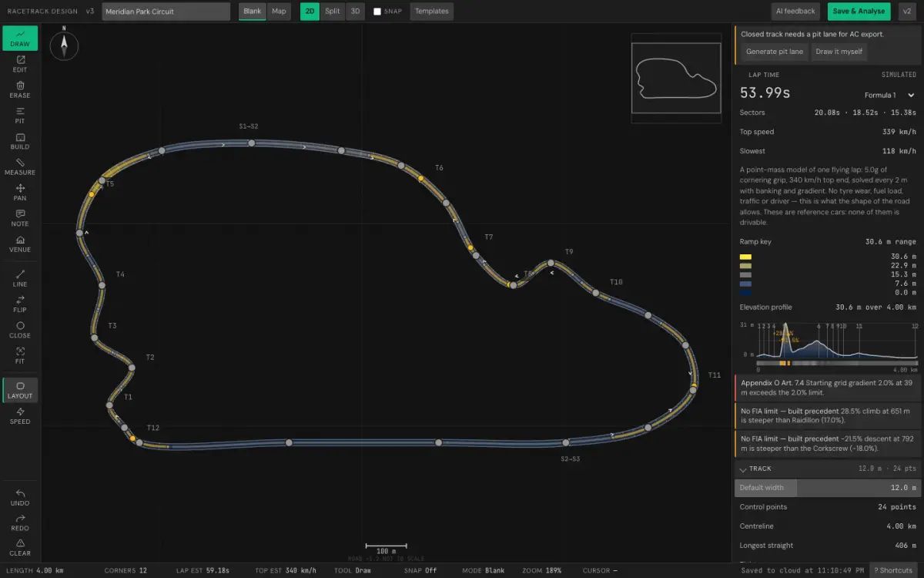Image resolution: width=924 pixels, height=578 pixels.
Task: Click the Close track tool
Action: tap(20, 330)
